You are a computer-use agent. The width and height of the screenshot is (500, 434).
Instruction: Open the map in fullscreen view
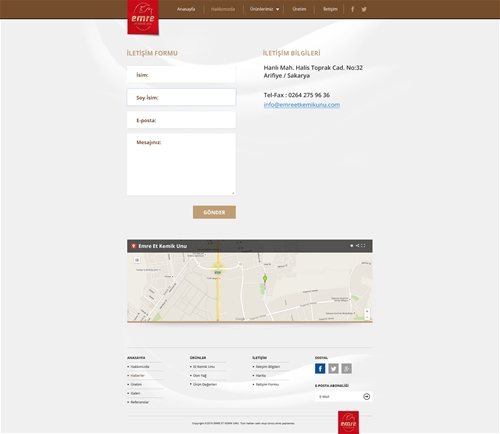tap(363, 246)
